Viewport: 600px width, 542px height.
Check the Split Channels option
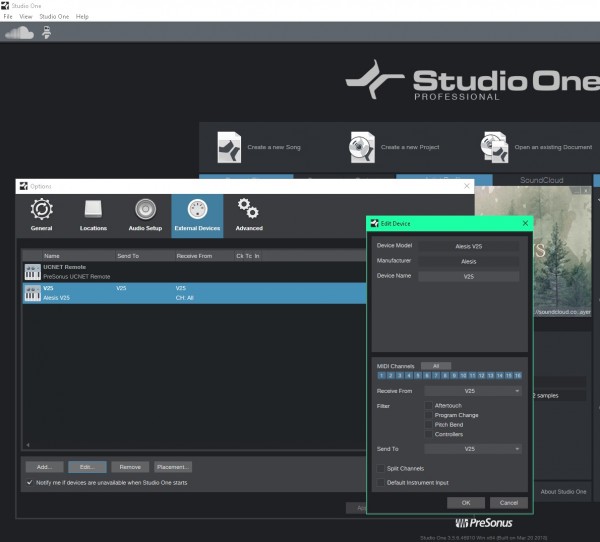381,468
